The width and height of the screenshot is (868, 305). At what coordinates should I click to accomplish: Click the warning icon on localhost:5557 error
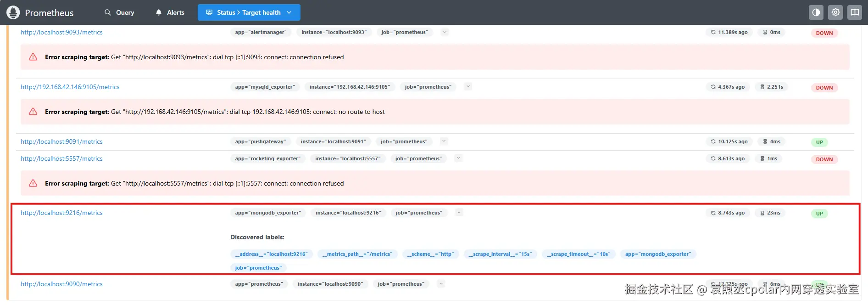33,183
